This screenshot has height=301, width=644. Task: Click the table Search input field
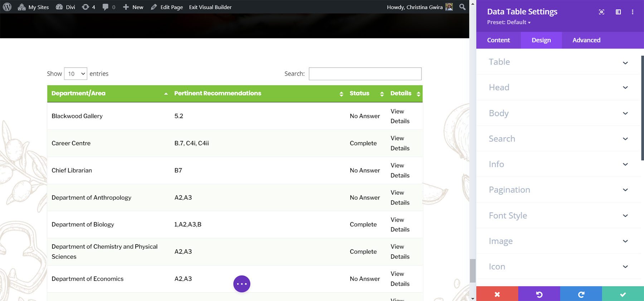point(365,74)
